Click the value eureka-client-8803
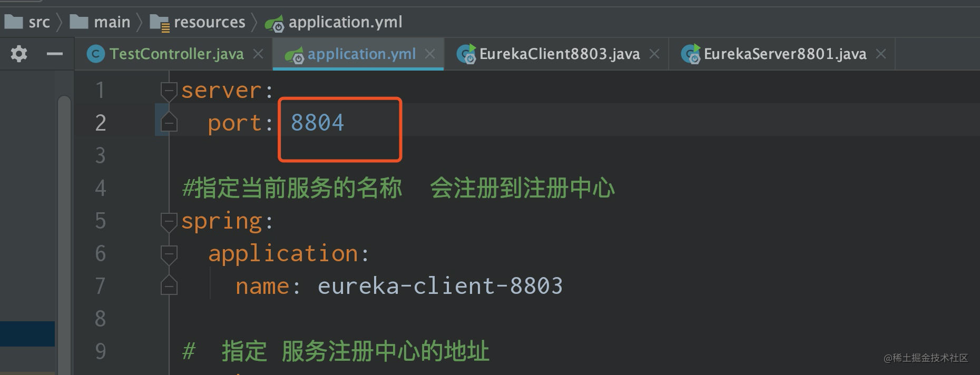Screen dimensions: 980x375 [x=440, y=286]
